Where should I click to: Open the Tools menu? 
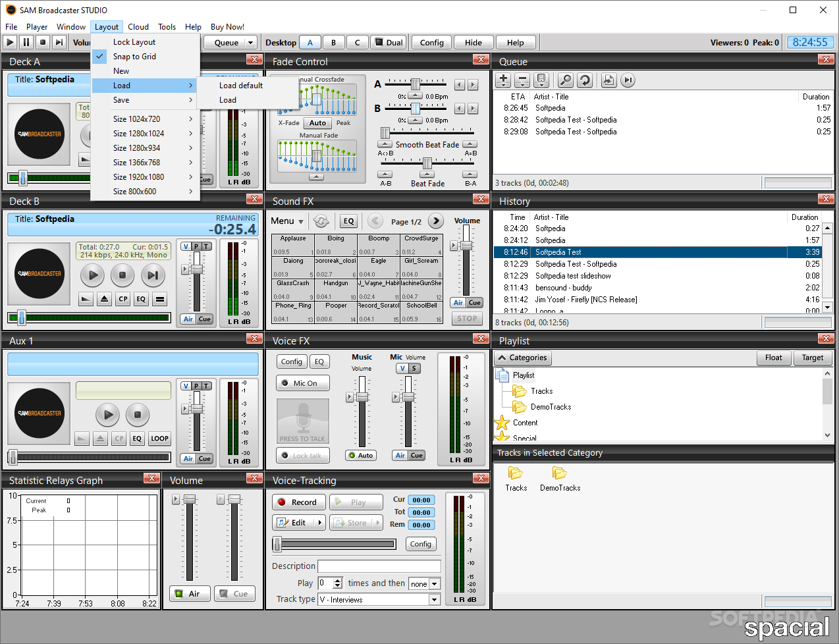coord(167,27)
